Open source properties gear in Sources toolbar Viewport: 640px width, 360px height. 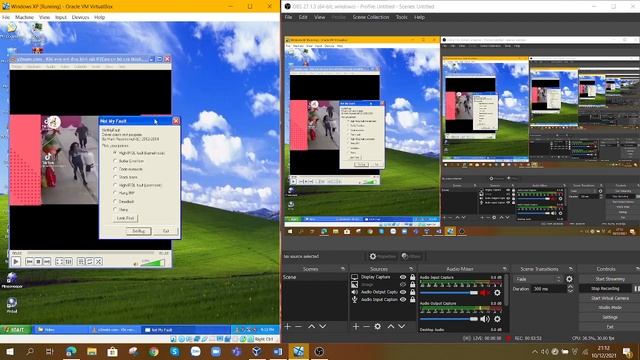pyautogui.click(x=378, y=327)
